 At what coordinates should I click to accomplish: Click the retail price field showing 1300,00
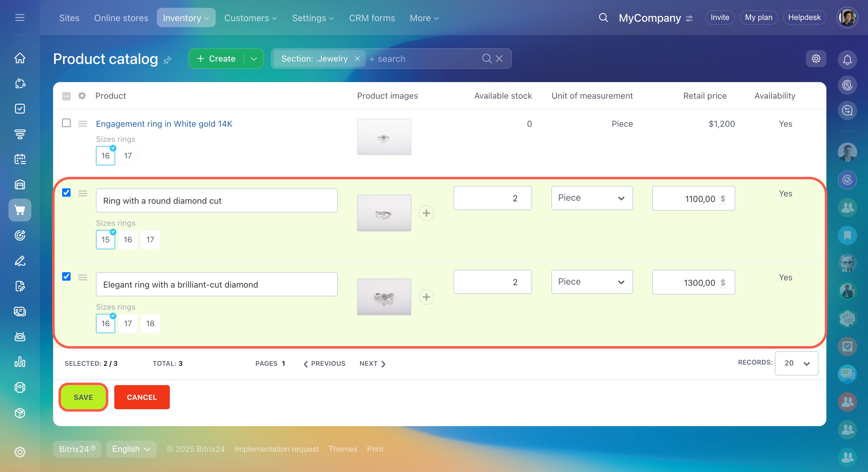[693, 282]
